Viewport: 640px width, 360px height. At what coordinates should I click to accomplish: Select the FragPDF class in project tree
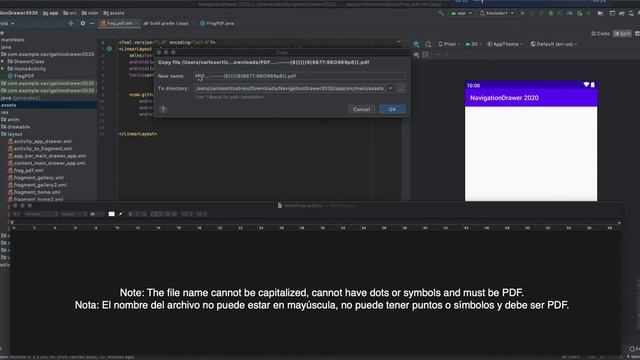pos(20,76)
